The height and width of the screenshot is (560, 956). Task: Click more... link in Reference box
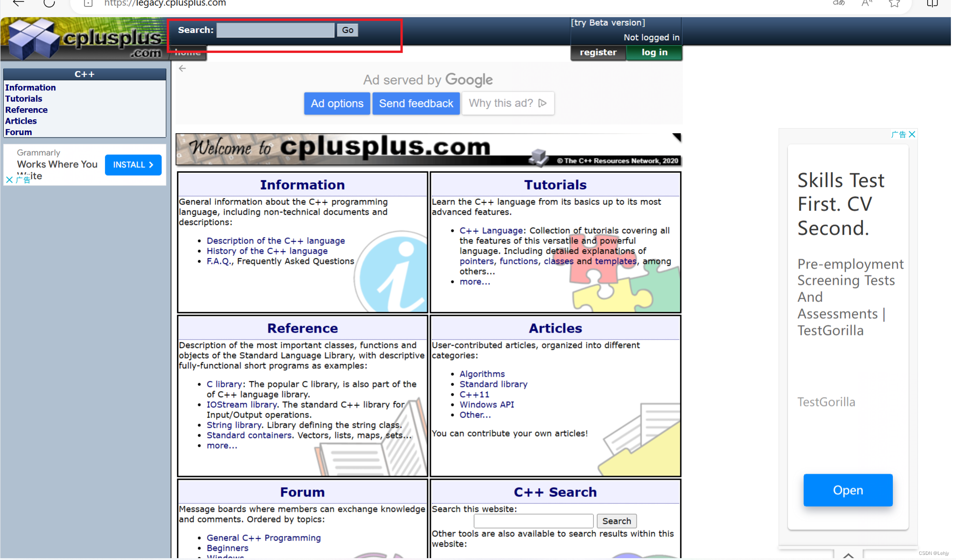pos(221,445)
